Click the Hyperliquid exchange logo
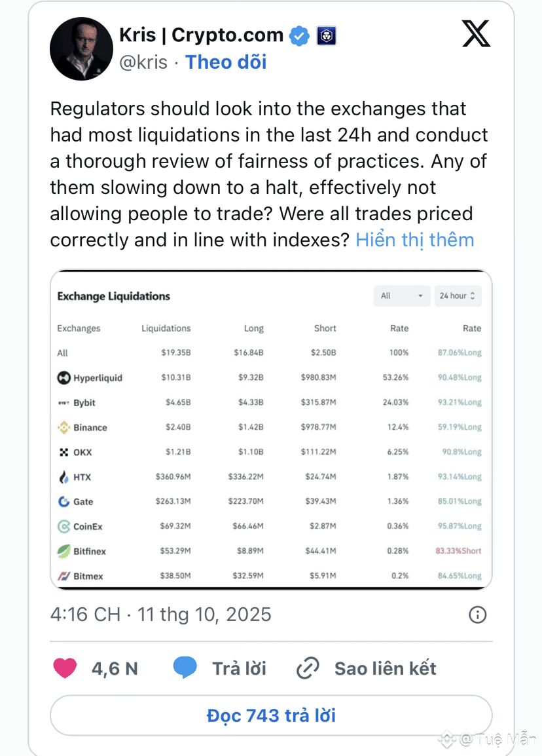This screenshot has width=542, height=756. point(63,377)
